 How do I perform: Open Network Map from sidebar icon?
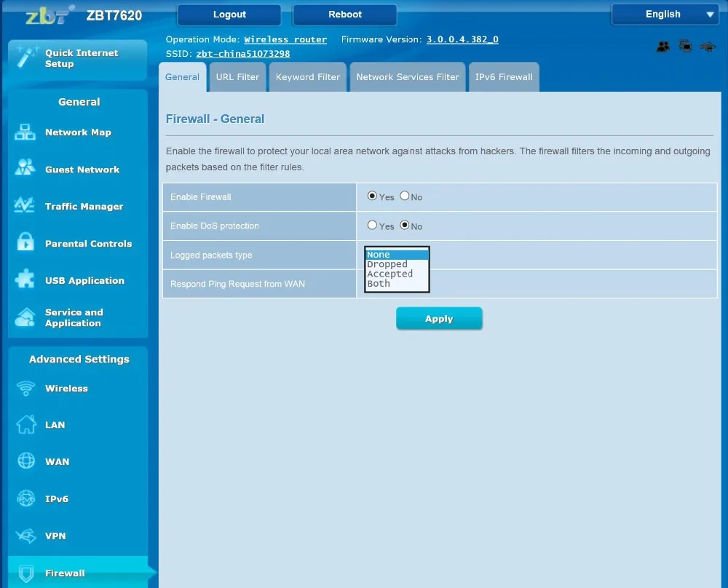point(25,132)
